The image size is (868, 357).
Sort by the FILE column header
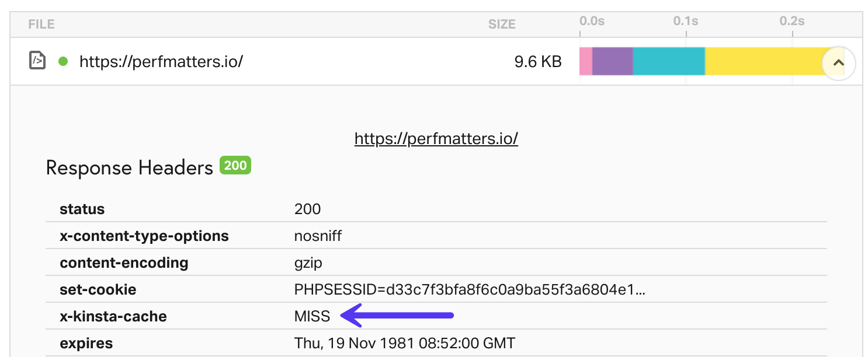tap(41, 24)
